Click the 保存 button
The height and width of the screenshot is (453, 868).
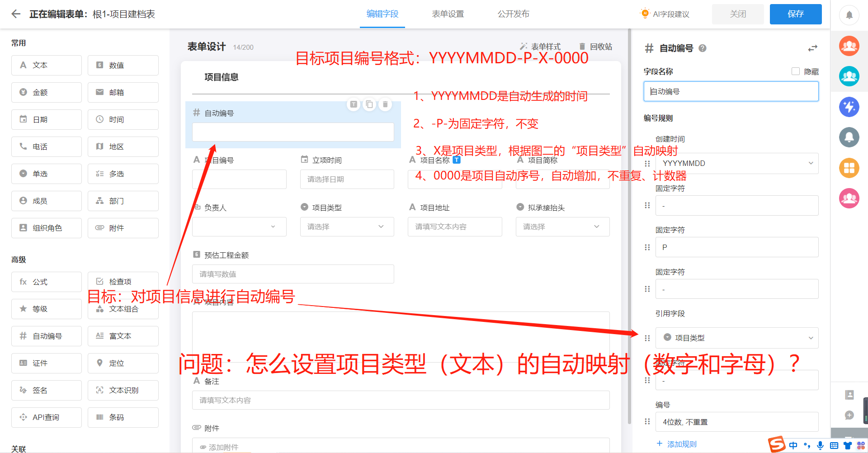(795, 14)
